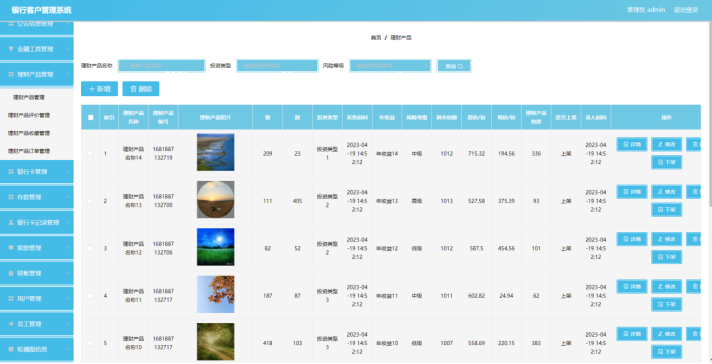
Task: Click the round sunset thumbnail in row 2
Action: coord(216,199)
